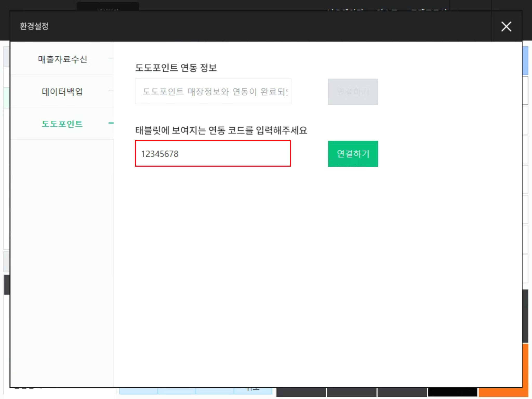Click the orange button at bottom-right corner

(x=503, y=392)
